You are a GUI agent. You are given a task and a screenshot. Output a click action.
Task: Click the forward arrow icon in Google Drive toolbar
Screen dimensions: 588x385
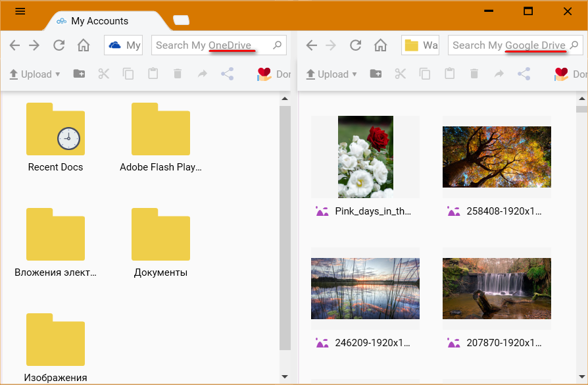click(499, 74)
